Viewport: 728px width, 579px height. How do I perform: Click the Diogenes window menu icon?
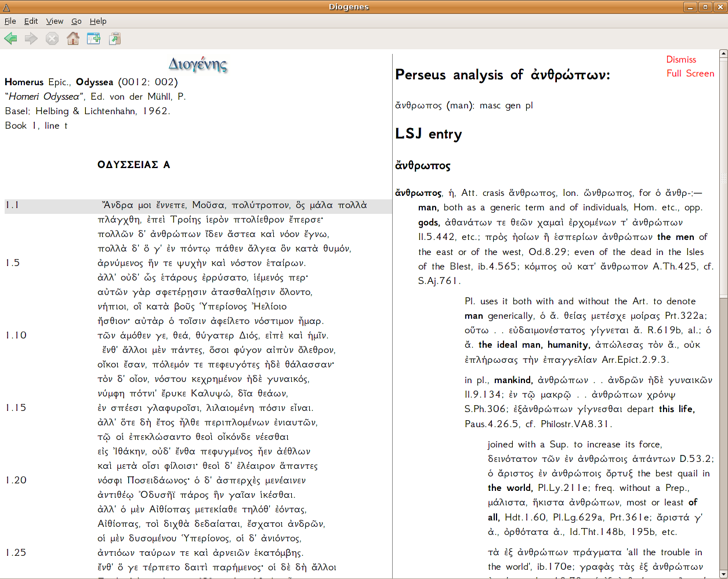point(6,7)
